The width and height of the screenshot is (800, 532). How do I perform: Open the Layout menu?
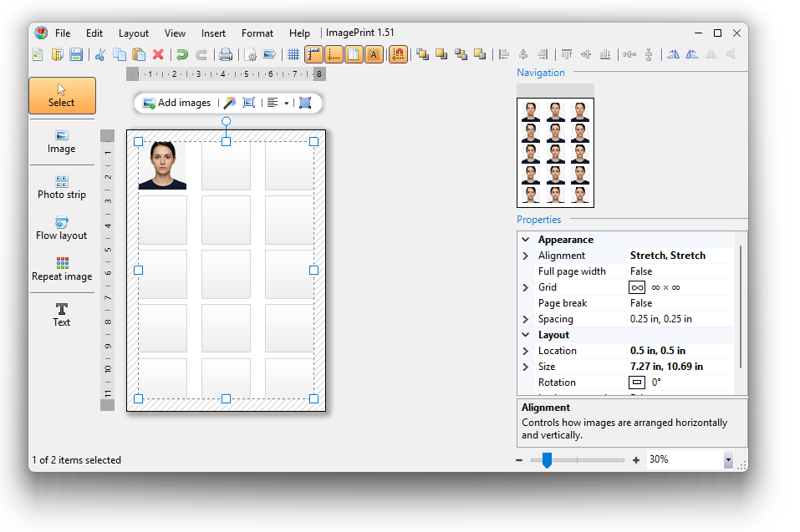coord(134,33)
